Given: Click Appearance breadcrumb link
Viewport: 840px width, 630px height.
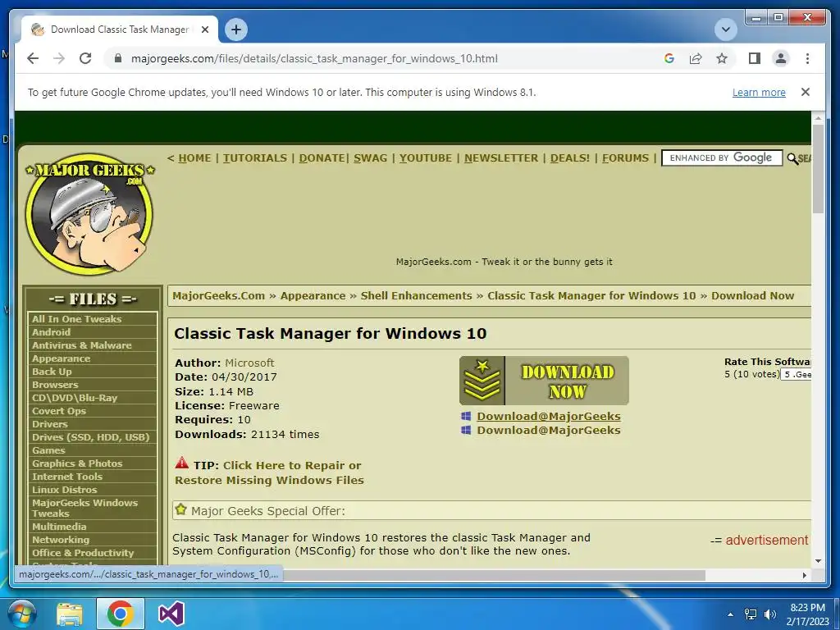Looking at the screenshot, I should tap(313, 295).
